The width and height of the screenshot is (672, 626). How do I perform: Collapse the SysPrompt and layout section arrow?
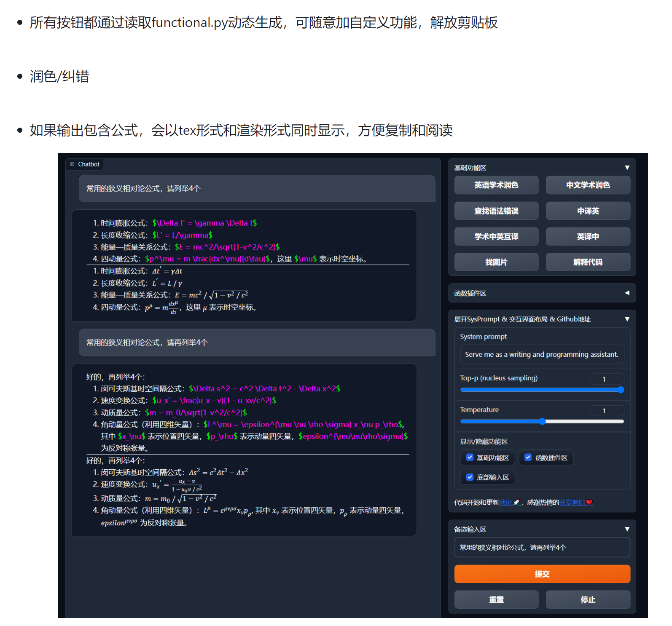point(627,319)
